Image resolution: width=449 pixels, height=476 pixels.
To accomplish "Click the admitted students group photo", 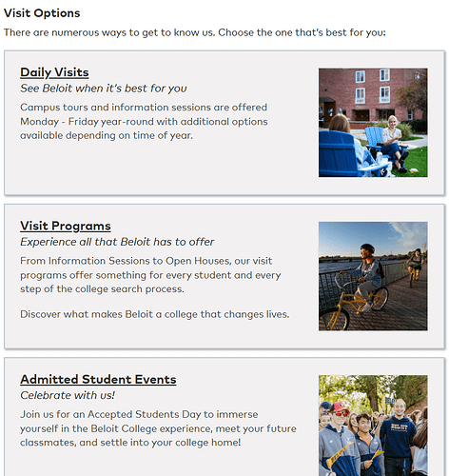I will [x=373, y=426].
